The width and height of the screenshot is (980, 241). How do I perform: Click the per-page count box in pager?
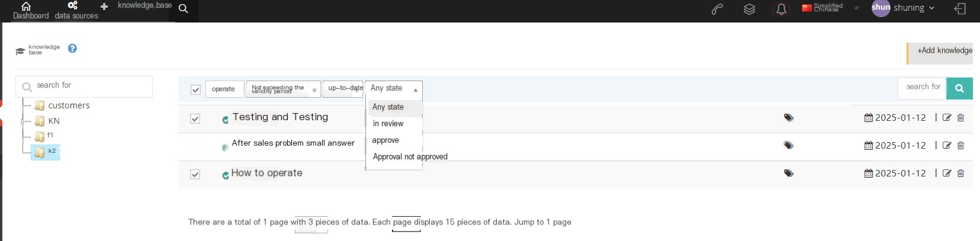tap(311, 224)
